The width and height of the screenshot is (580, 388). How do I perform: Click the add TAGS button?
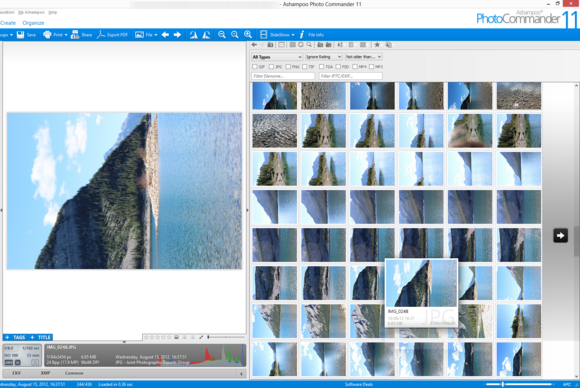15,337
